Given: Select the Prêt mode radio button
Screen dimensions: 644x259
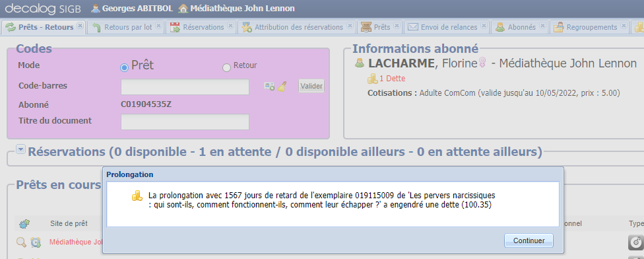Looking at the screenshot, I should click(125, 68).
